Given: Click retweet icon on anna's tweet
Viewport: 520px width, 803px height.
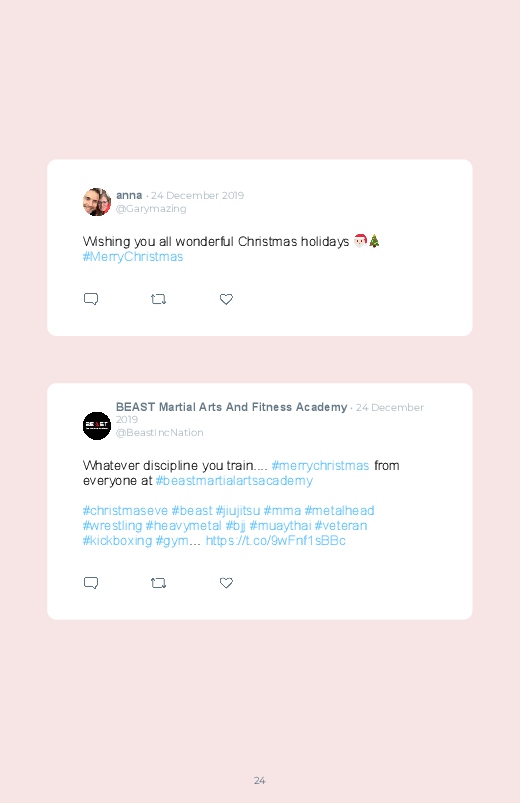Looking at the screenshot, I should click(x=158, y=299).
